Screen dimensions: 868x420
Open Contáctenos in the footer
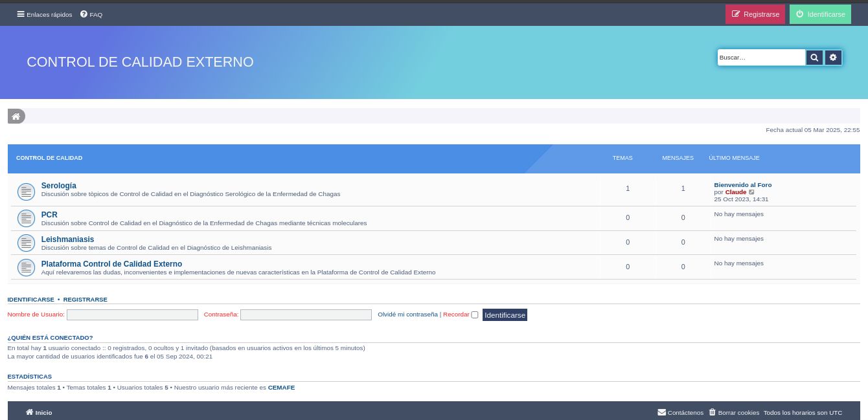[680, 412]
